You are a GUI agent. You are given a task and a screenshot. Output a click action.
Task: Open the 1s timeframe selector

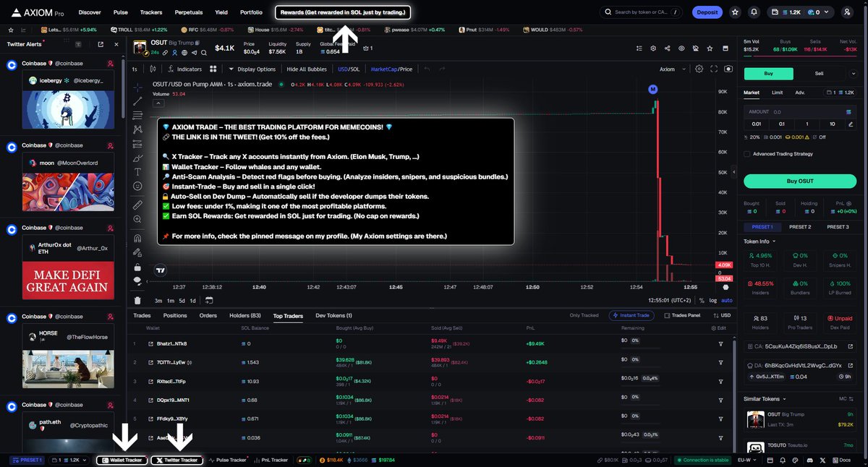coord(135,69)
